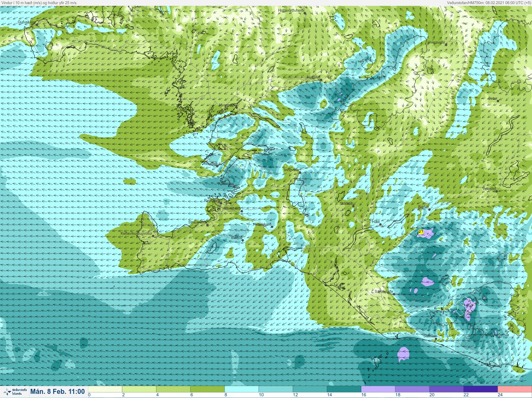Click the Hellisskarð station label
This screenshot has height=398, width=532.
pos(262,224)
